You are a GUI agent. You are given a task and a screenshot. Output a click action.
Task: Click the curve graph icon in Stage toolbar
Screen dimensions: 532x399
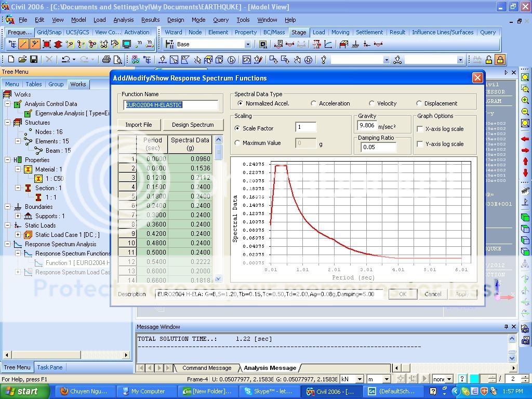tap(328, 44)
